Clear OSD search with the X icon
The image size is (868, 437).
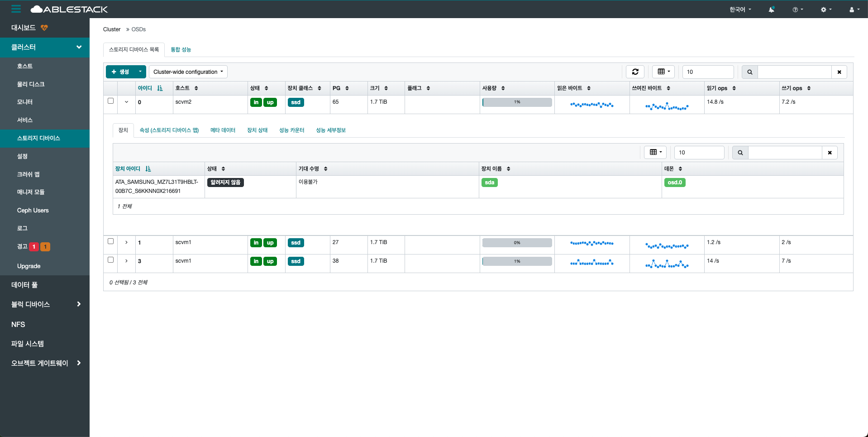pos(839,72)
